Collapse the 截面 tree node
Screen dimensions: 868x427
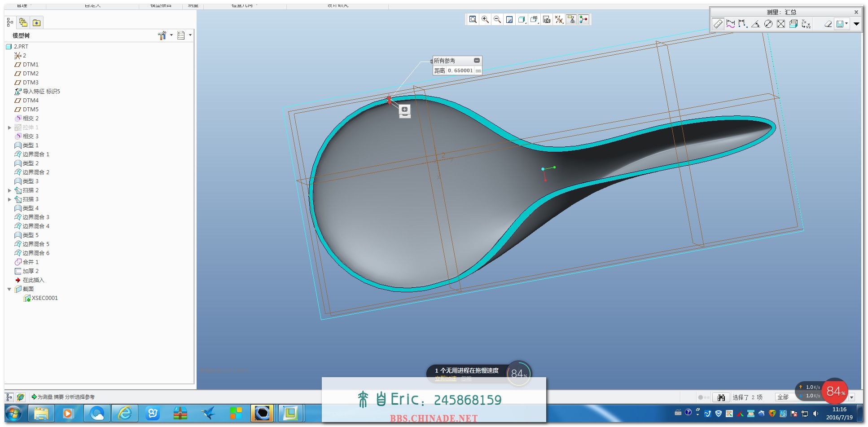(9, 289)
